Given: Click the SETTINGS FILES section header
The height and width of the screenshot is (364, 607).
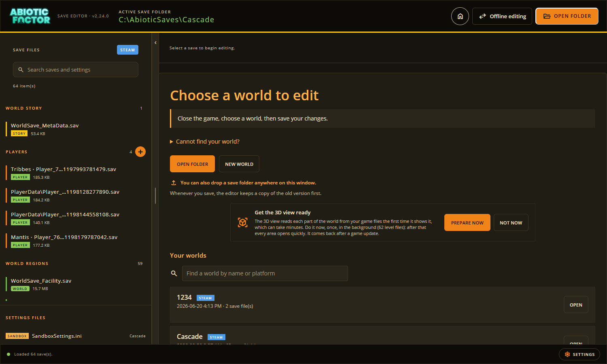Looking at the screenshot, I should [25, 317].
